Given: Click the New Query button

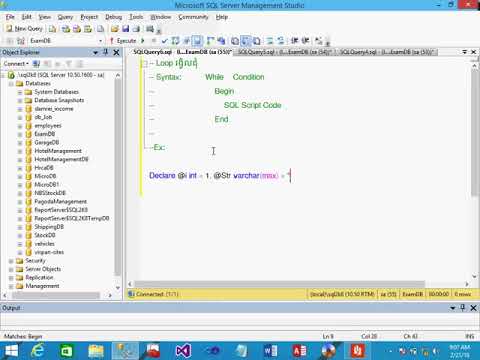Looking at the screenshot, I should point(24,29).
